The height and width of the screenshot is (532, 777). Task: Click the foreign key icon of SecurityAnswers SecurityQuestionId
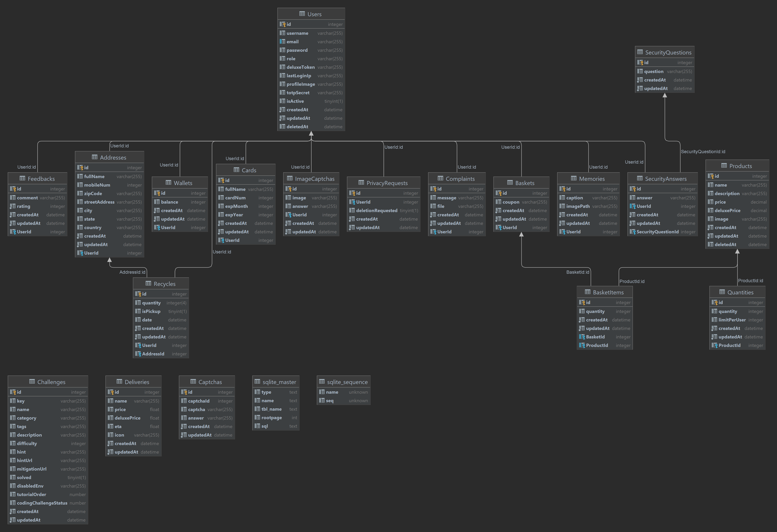632,232
